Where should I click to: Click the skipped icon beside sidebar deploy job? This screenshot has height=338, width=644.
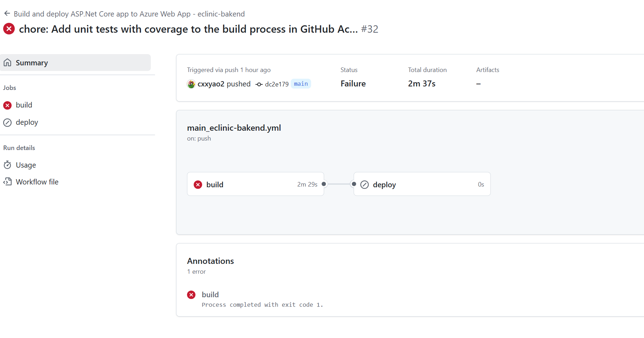click(7, 122)
